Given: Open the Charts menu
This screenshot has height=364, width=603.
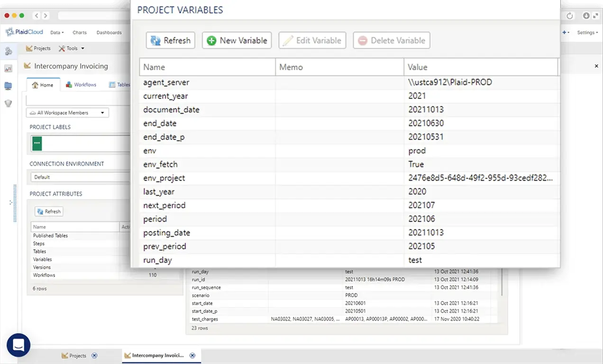Looking at the screenshot, I should [80, 33].
